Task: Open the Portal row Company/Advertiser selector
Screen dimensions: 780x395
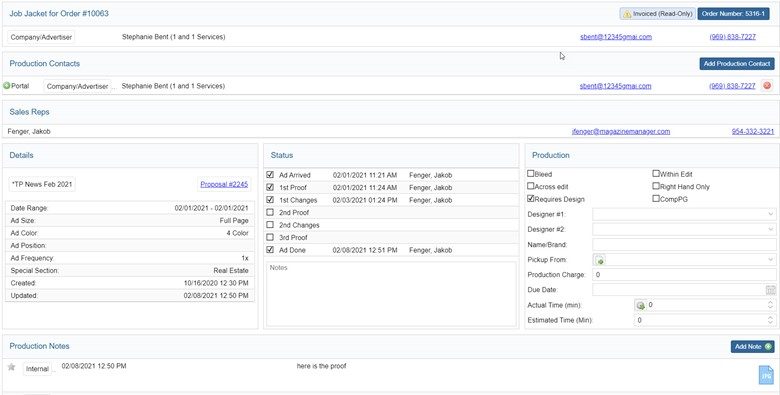Action: pyautogui.click(x=77, y=86)
